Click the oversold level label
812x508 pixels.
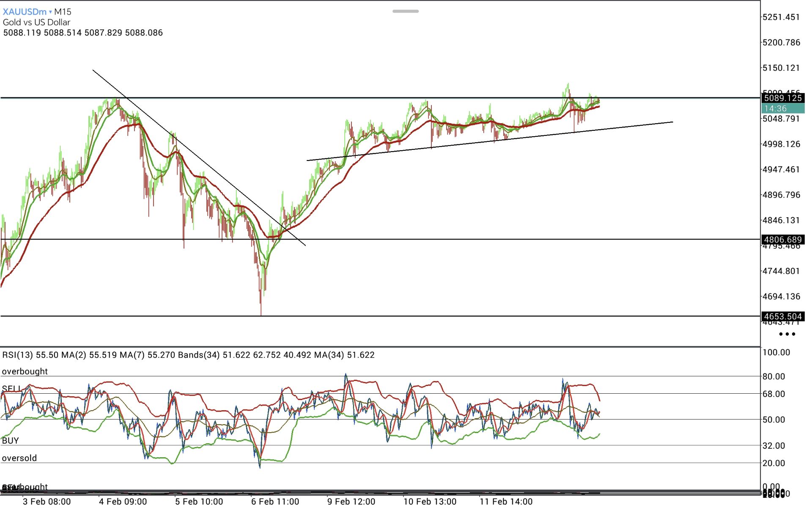click(19, 458)
